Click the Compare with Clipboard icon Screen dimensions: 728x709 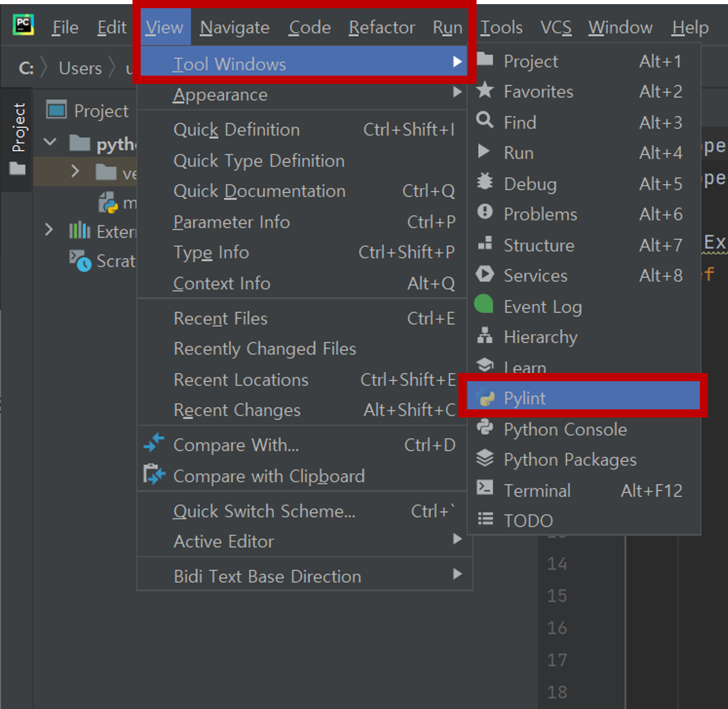click(154, 474)
